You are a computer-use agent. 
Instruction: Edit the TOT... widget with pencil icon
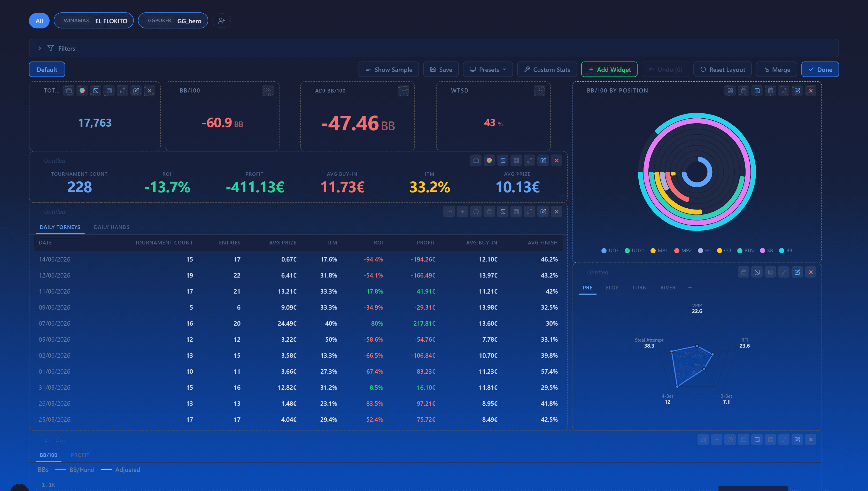[136, 91]
